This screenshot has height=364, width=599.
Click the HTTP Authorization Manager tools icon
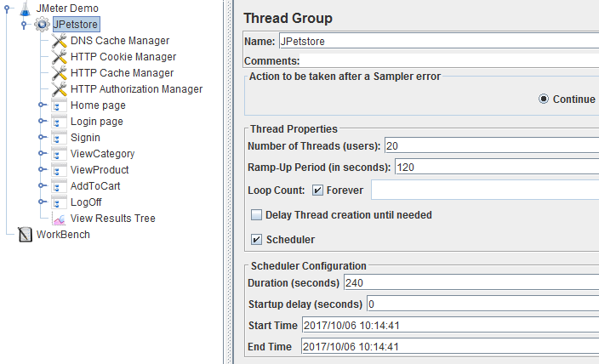60,89
